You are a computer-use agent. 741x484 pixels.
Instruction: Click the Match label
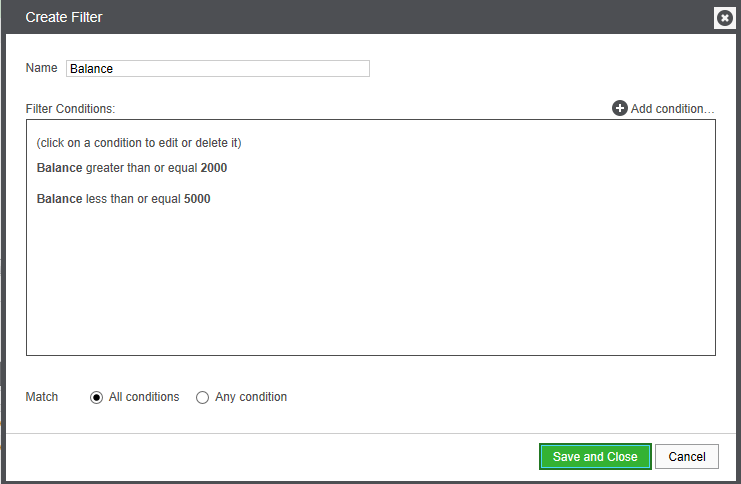click(x=42, y=397)
